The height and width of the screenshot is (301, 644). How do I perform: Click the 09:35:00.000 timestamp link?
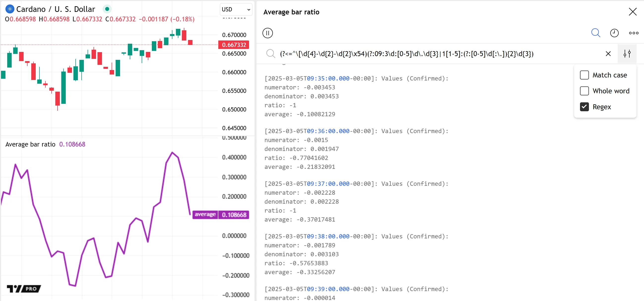click(x=328, y=78)
